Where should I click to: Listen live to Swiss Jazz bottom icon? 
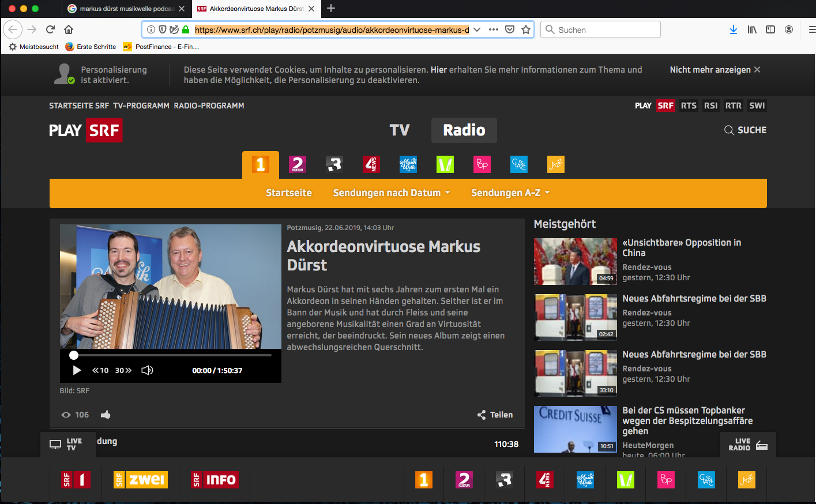[747, 480]
